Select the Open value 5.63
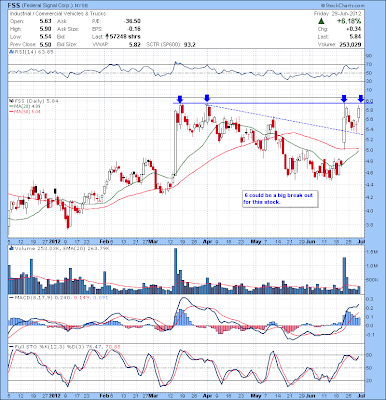This screenshot has width=386, height=400. click(46, 21)
